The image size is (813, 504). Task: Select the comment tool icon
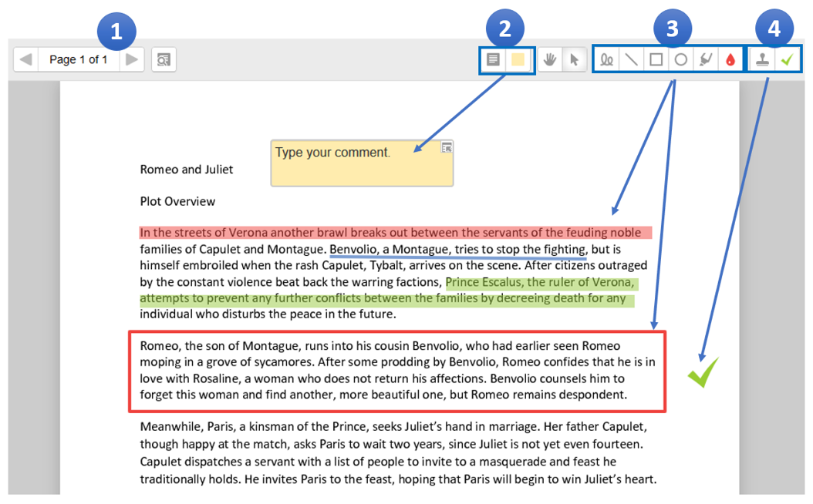click(x=493, y=59)
